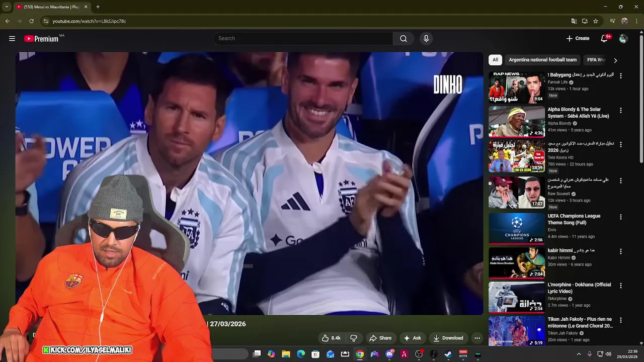Play the kabir himmi 7:04 thumbnail
This screenshot has width=644, height=362.
pyautogui.click(x=516, y=262)
